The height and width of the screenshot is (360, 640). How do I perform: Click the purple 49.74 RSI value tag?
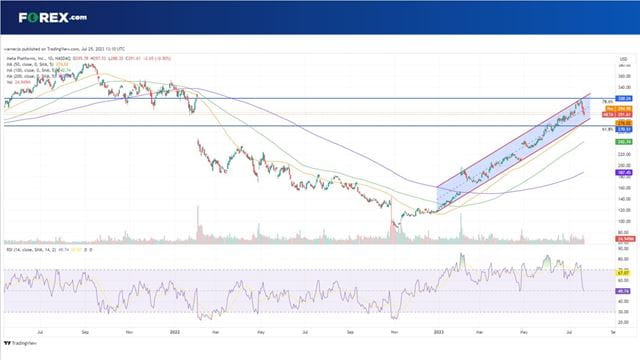[x=624, y=291]
